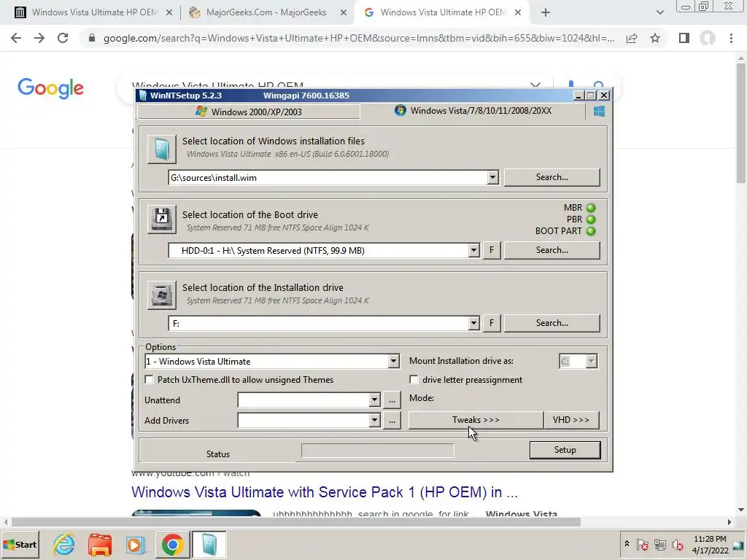
Task: Go forward in Chrome
Action: (39, 38)
